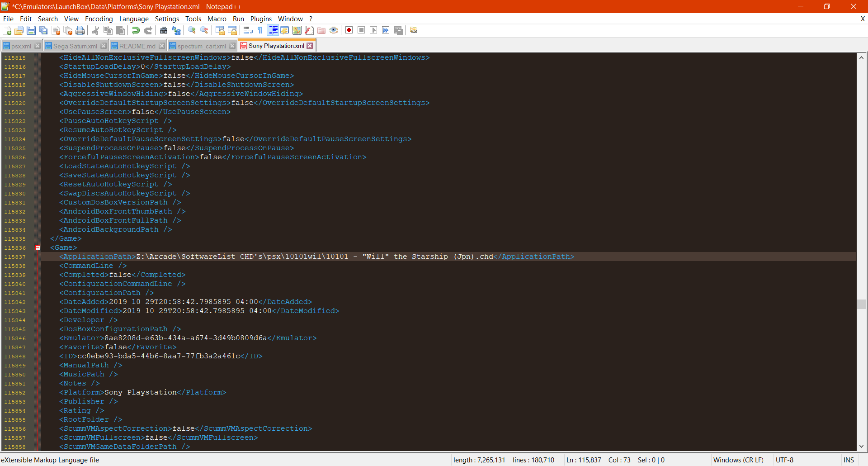Open the UTF-8 encoding selector in status bar
The height and width of the screenshot is (466, 868).
pos(784,460)
